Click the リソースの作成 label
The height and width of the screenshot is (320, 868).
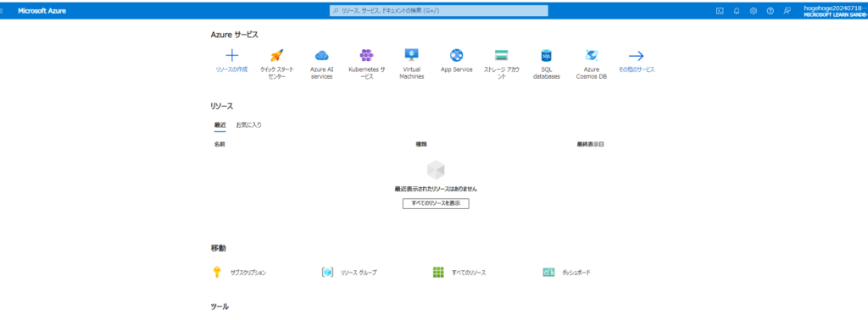(232, 69)
